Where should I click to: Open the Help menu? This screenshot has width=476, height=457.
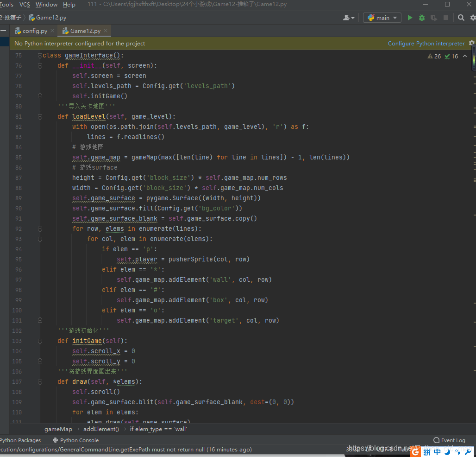(x=69, y=5)
